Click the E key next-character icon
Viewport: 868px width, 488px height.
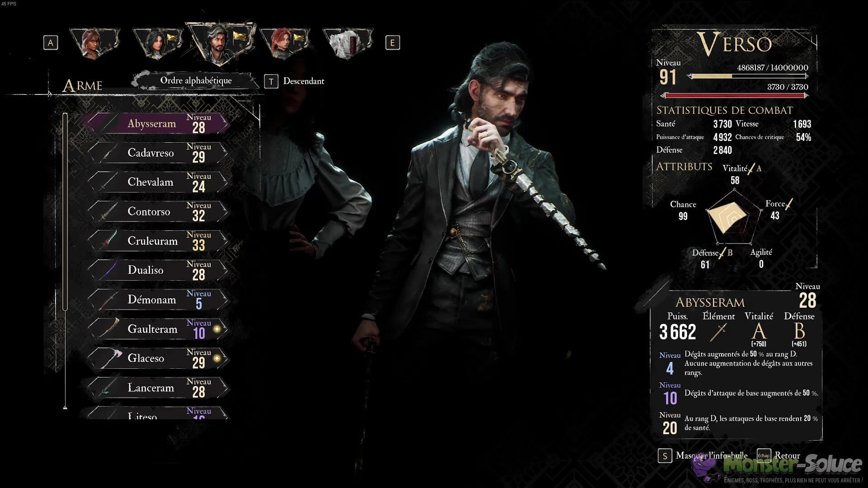tap(392, 43)
